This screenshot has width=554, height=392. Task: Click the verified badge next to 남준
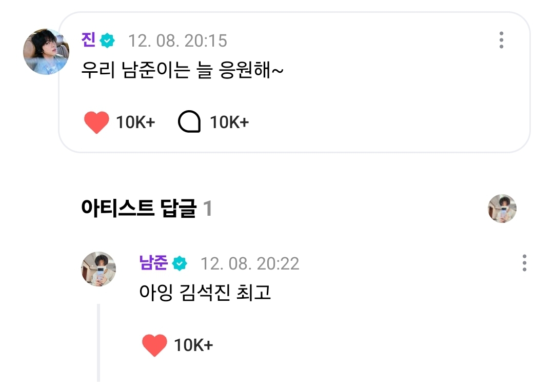180,263
